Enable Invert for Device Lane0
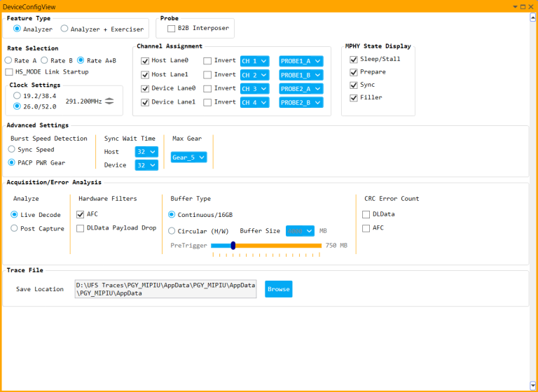This screenshot has width=538, height=392. tap(207, 88)
